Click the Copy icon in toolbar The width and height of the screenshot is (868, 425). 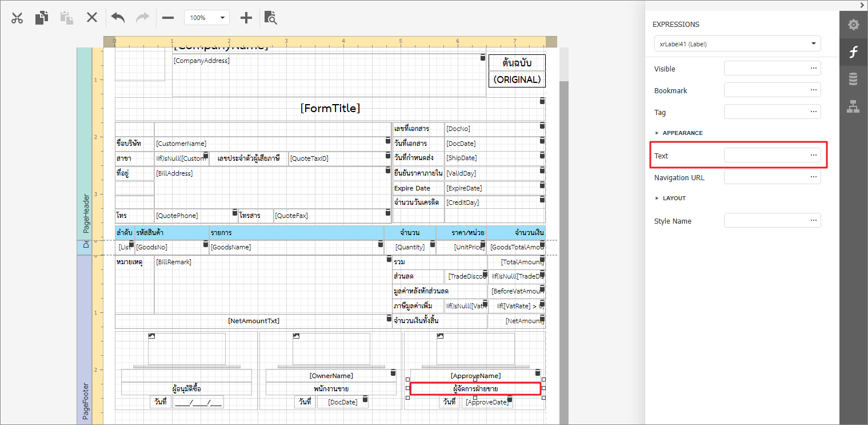[42, 18]
